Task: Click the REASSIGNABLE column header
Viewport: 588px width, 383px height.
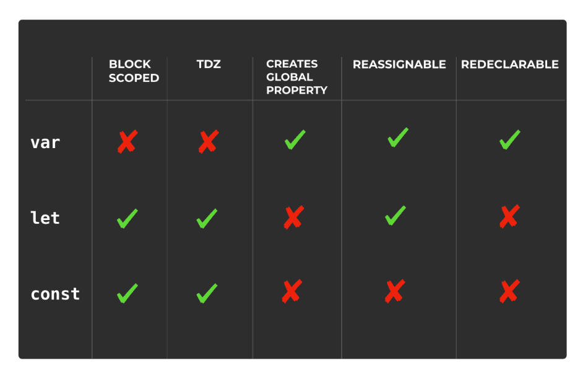Action: (399, 64)
